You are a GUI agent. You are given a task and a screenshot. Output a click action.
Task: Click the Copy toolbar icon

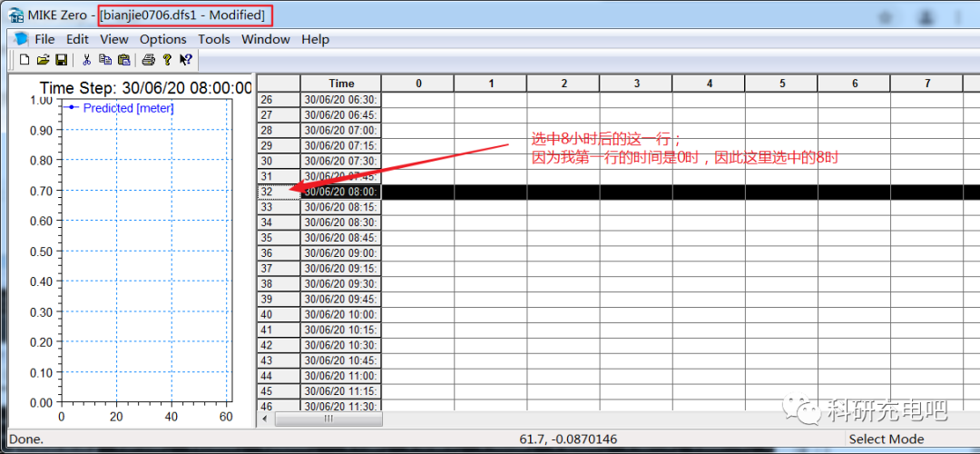click(105, 60)
